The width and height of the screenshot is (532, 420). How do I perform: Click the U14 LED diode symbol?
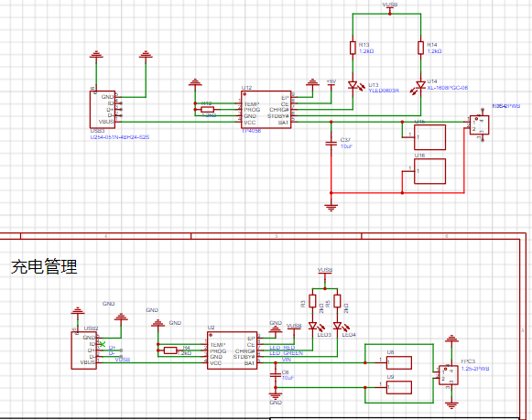[x=420, y=85]
